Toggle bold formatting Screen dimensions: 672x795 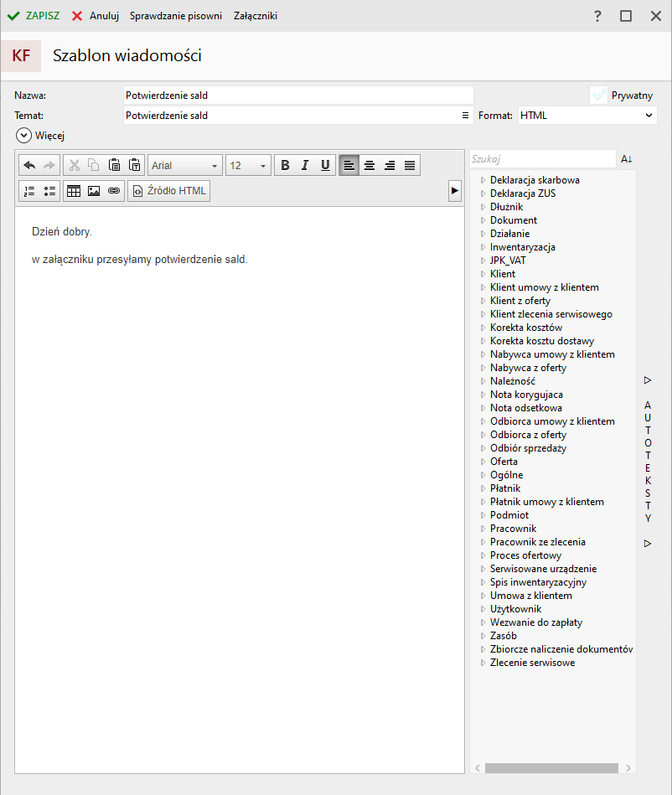pyautogui.click(x=285, y=165)
